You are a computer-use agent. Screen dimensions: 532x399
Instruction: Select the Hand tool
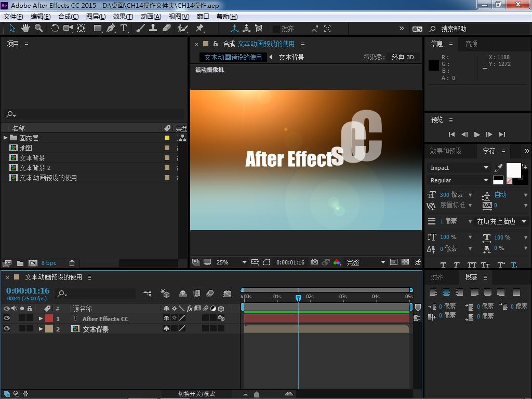pyautogui.click(x=25, y=28)
